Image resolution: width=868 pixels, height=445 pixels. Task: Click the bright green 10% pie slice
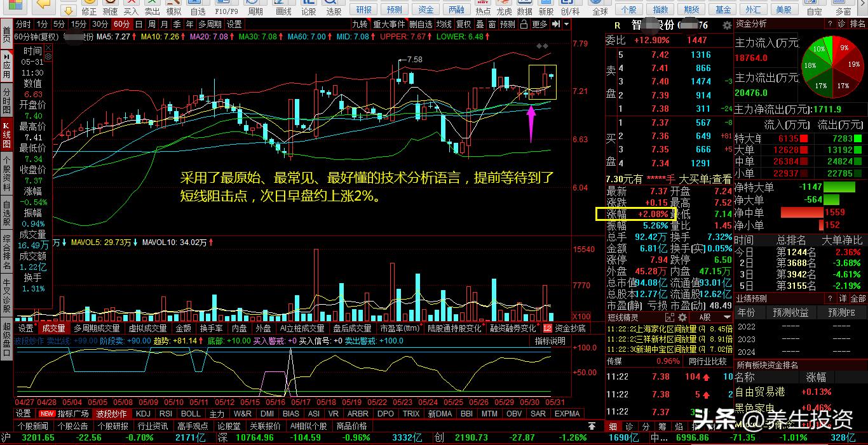(820, 50)
